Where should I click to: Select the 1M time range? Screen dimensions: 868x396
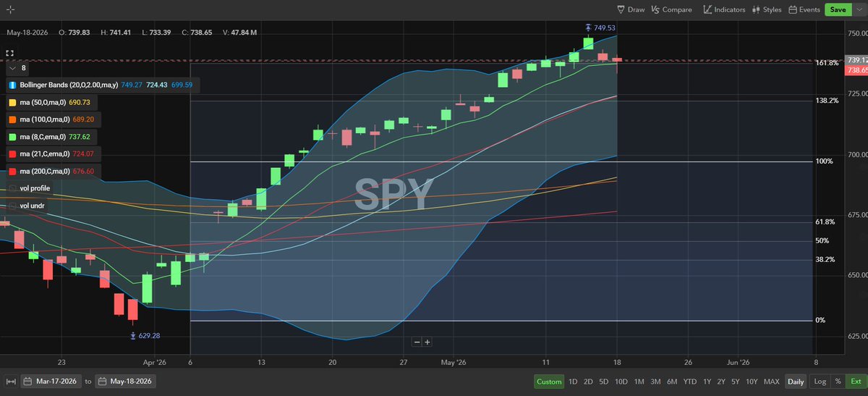tap(639, 382)
